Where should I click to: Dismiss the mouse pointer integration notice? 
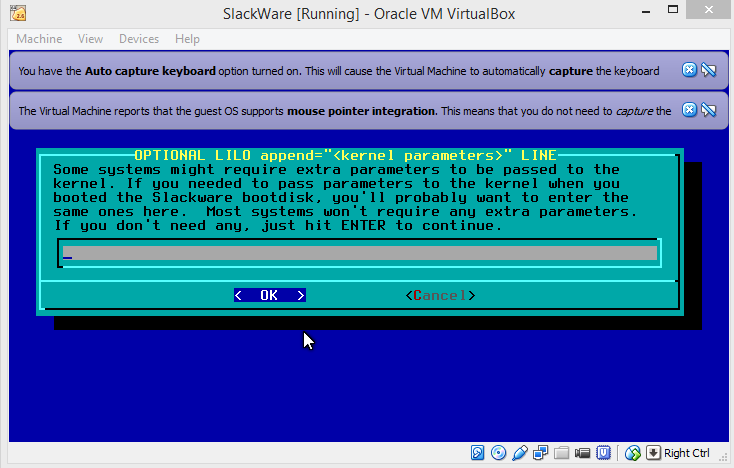[689, 110]
